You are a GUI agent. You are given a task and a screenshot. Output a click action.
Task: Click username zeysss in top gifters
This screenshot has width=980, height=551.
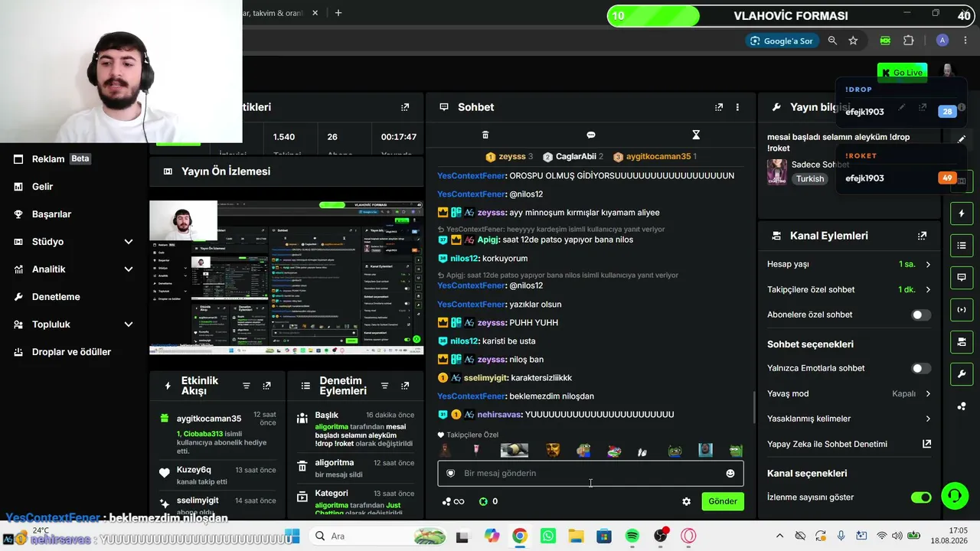(x=512, y=157)
